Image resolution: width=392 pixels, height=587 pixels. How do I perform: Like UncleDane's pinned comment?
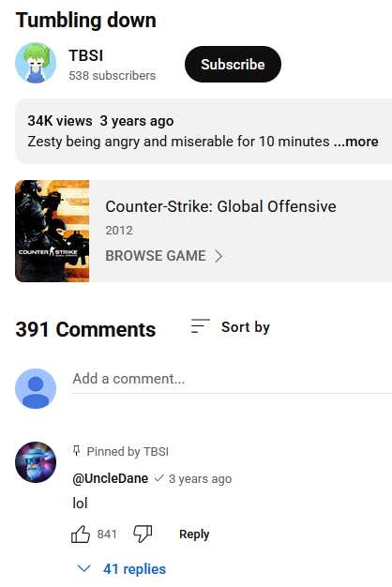coord(81,534)
